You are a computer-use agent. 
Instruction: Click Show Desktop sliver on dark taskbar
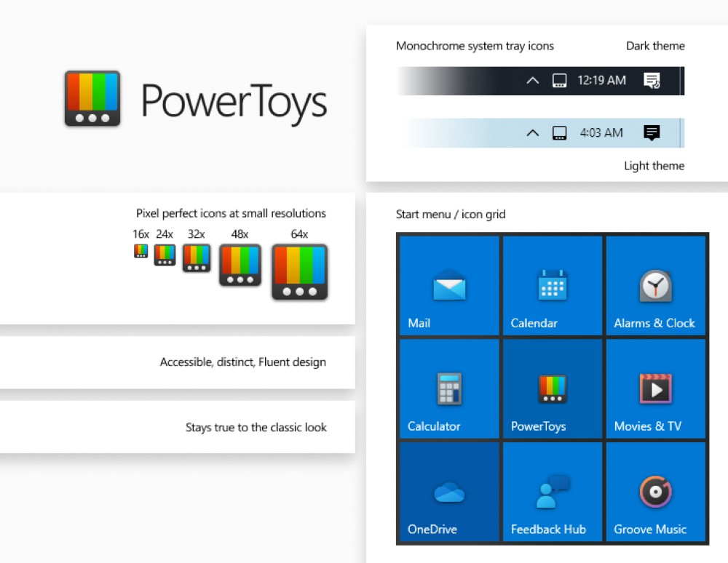click(x=682, y=81)
